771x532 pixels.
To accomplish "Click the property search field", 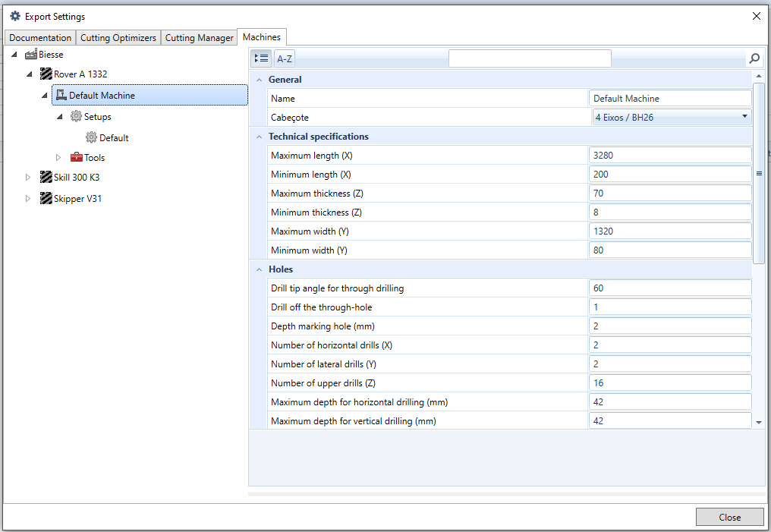I will (530, 58).
